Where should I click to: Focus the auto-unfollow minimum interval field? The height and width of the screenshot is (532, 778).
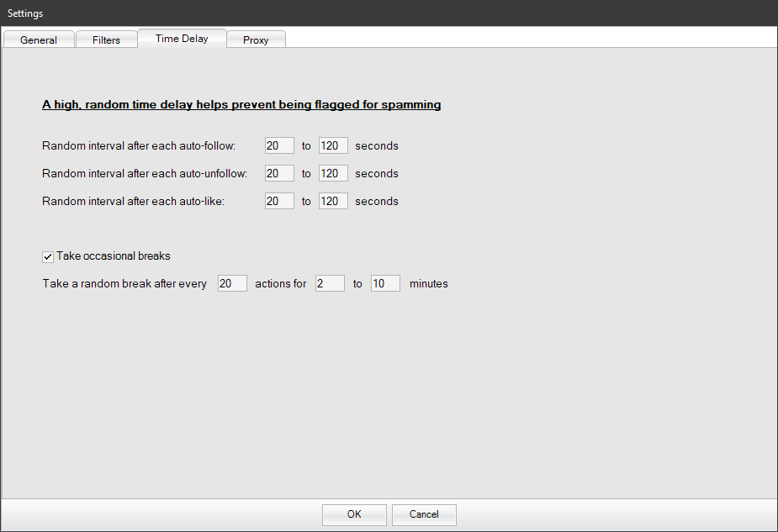click(x=279, y=173)
